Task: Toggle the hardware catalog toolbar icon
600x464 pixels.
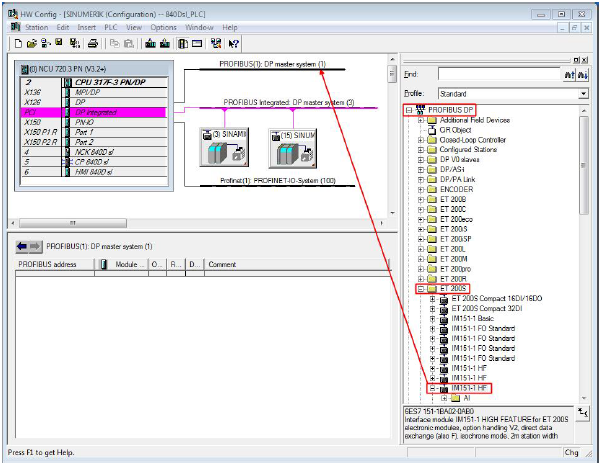Action: click(183, 44)
